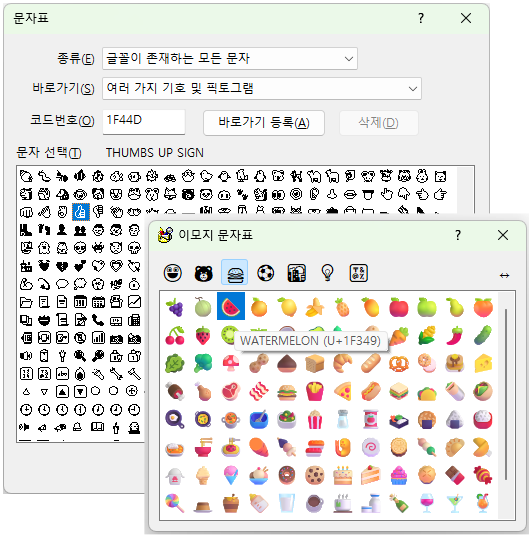
Task: Select the highlighted watermelon emoji
Action: [x=231, y=306]
